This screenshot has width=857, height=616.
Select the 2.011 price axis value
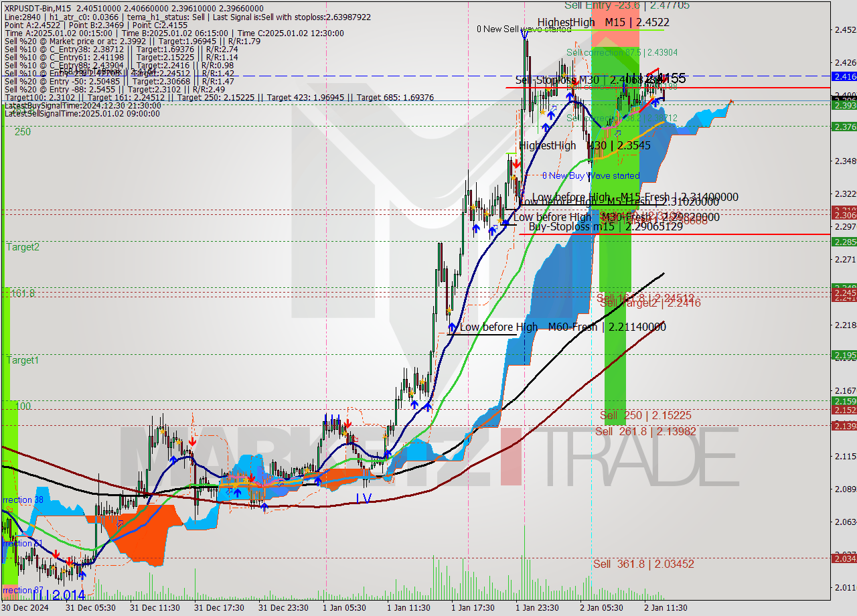845,587
